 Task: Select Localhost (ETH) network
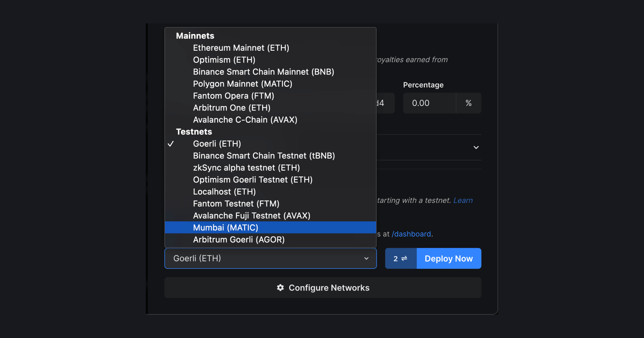click(225, 191)
